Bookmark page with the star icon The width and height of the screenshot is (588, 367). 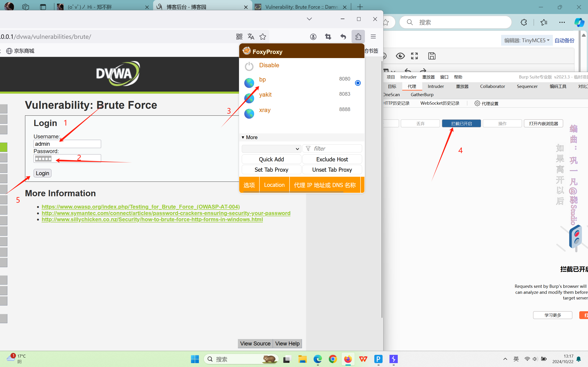[x=263, y=37]
